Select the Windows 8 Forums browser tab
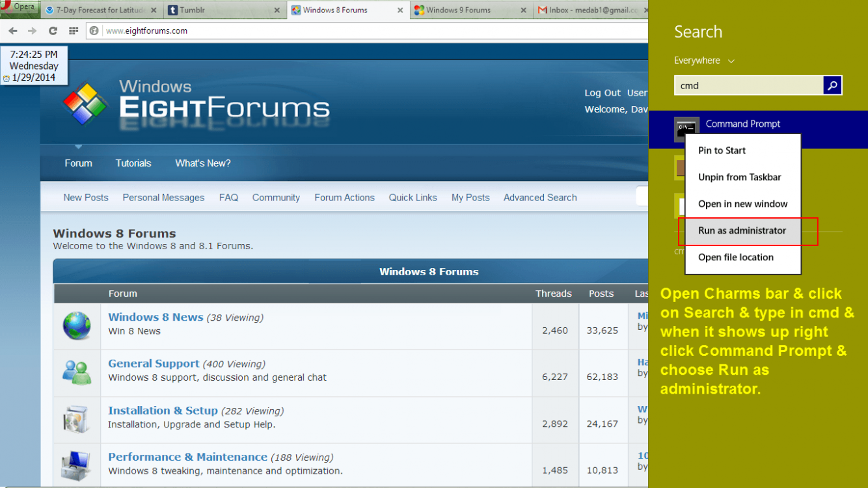The height and width of the screenshot is (488, 868). point(347,10)
